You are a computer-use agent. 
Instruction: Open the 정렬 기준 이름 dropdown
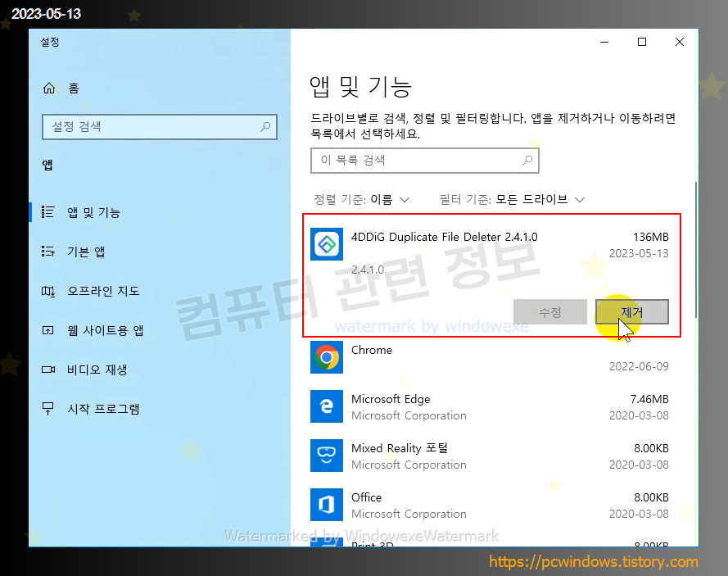[x=362, y=200]
